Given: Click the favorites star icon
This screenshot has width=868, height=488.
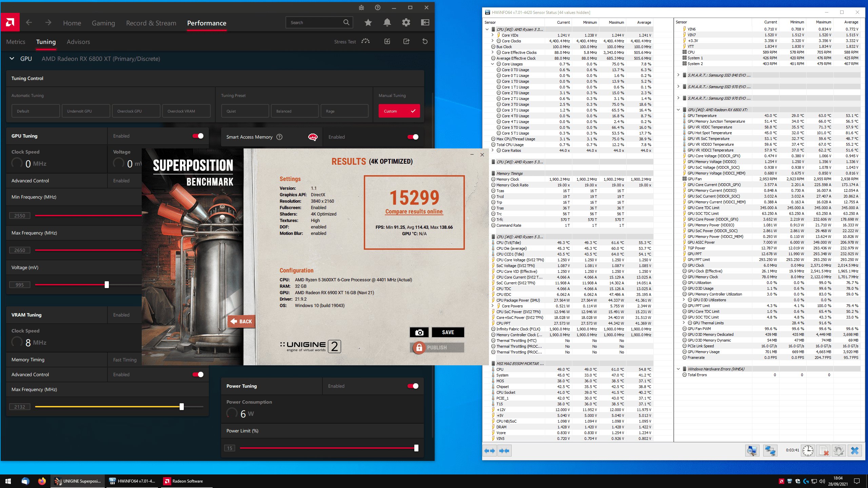Looking at the screenshot, I should (x=368, y=23).
